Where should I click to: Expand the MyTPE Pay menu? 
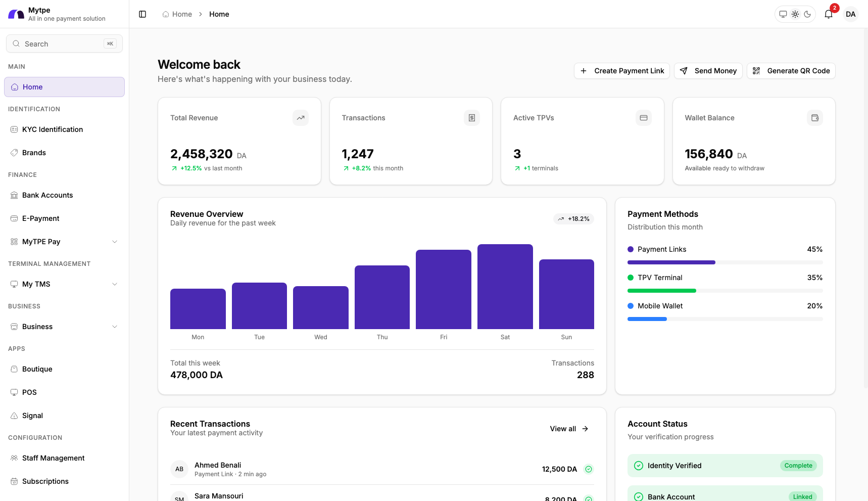115,242
